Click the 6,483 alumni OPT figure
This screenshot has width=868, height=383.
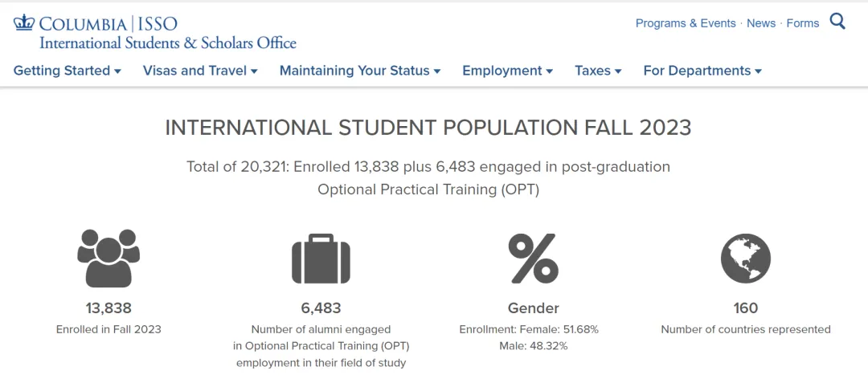[x=321, y=308]
